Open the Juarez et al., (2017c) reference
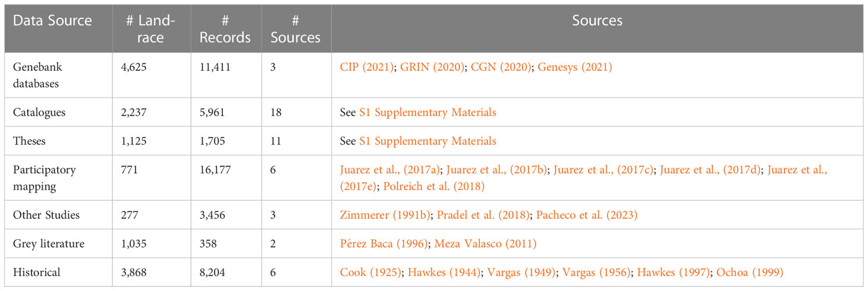 click(x=604, y=170)
